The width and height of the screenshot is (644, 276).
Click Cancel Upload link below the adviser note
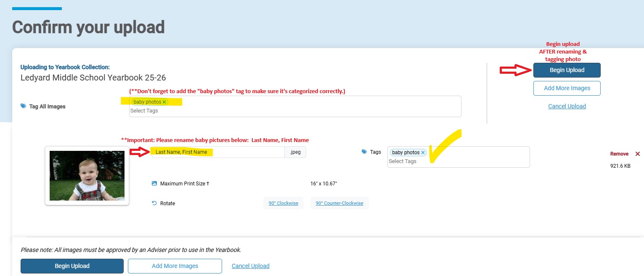[250, 266]
